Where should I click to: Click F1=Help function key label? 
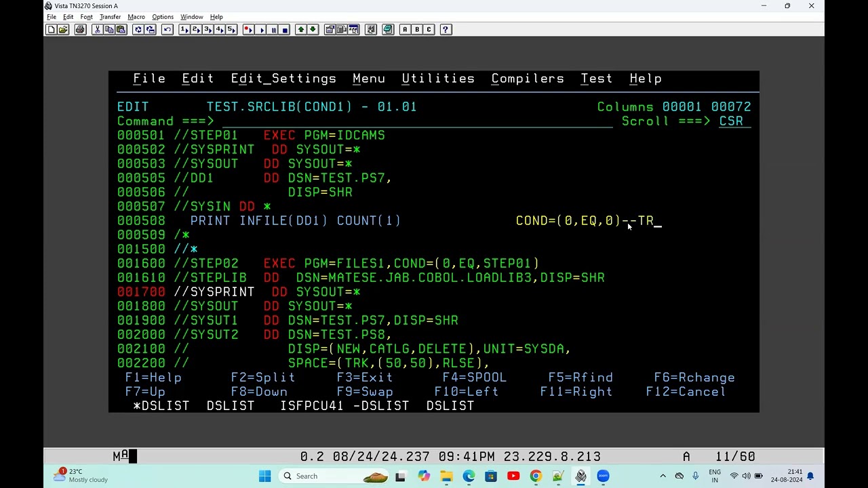pos(153,378)
